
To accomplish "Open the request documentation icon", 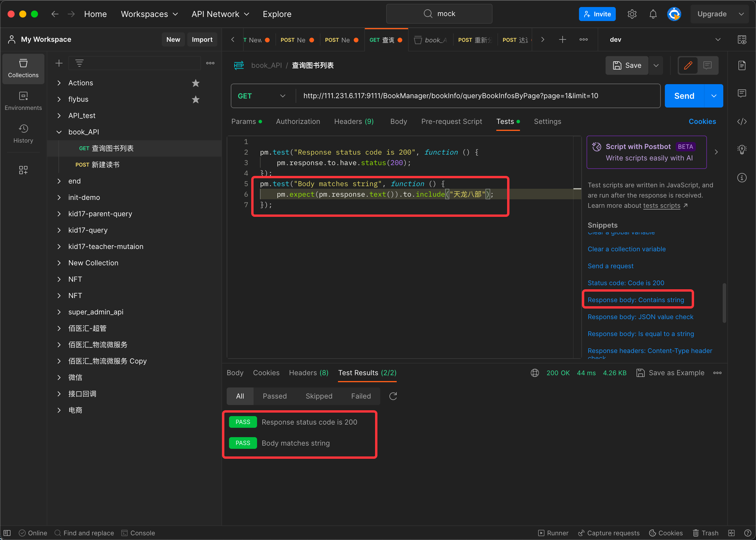I will 742,65.
